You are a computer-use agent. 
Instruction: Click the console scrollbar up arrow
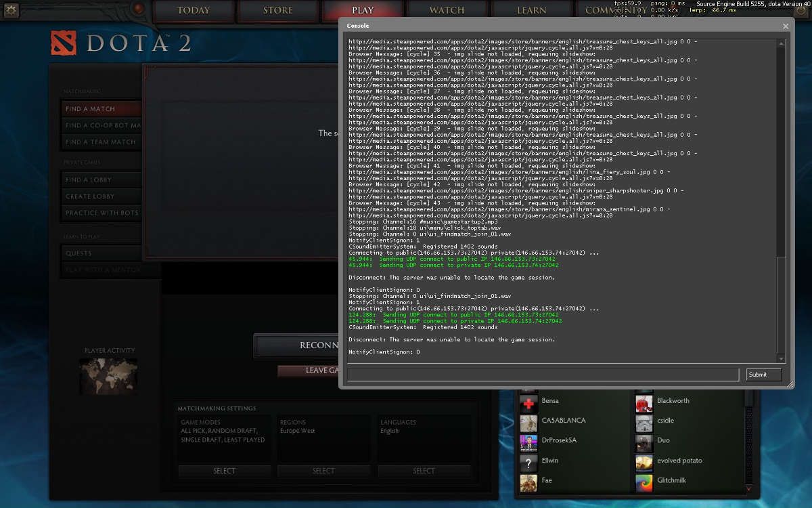point(782,43)
